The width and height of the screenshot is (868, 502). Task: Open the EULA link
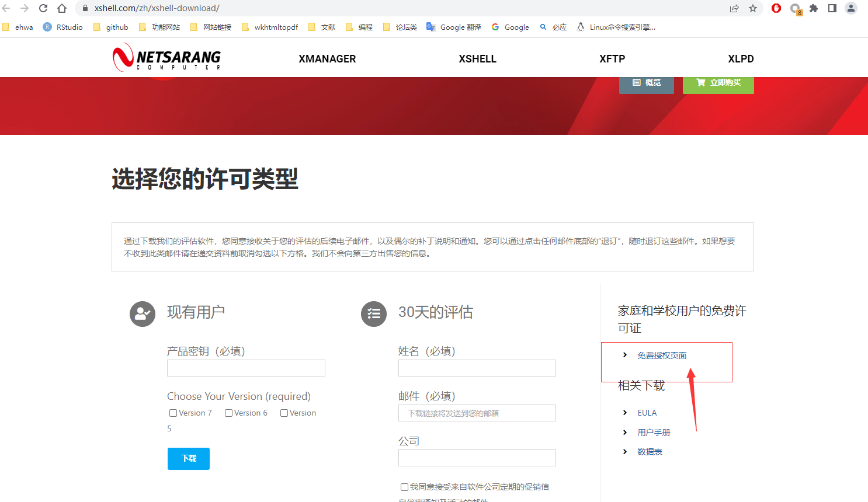click(x=647, y=413)
